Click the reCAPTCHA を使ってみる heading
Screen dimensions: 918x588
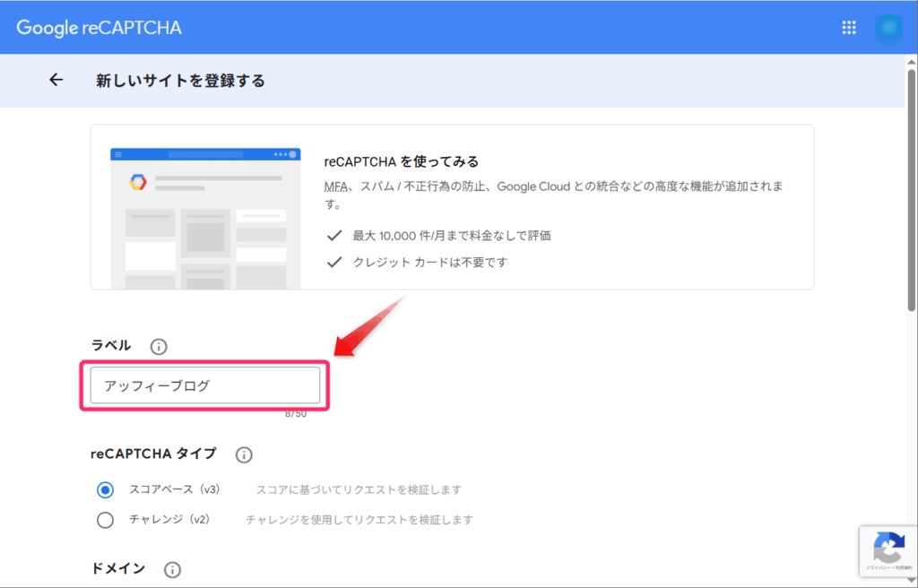pos(401,161)
